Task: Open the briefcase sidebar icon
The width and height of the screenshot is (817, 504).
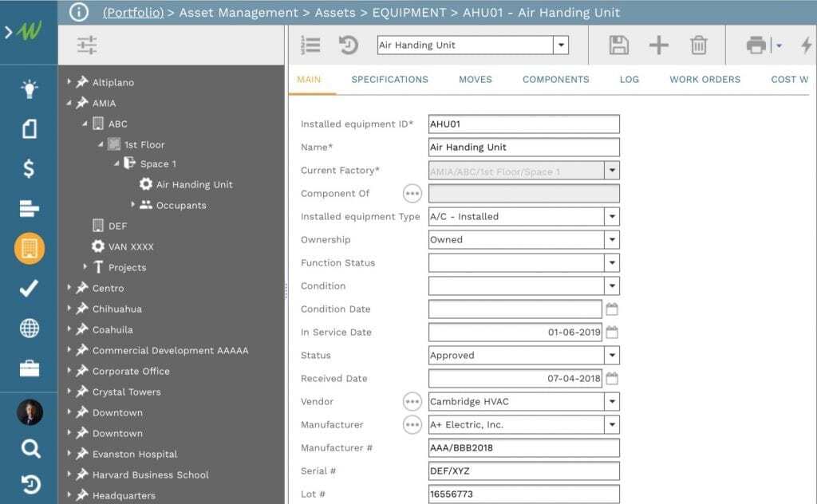Action: point(30,368)
